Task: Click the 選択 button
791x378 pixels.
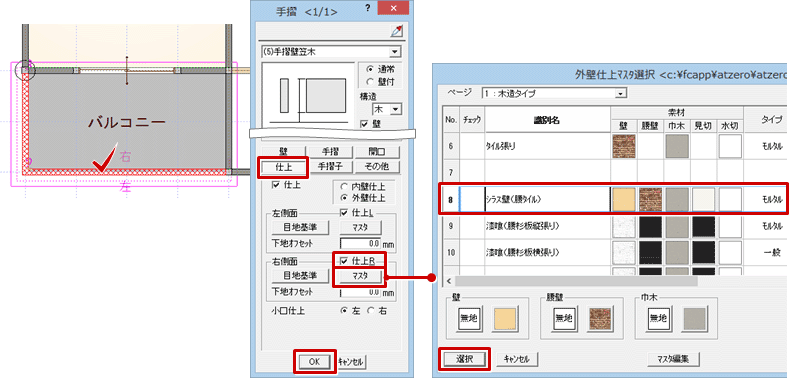Action: (464, 359)
